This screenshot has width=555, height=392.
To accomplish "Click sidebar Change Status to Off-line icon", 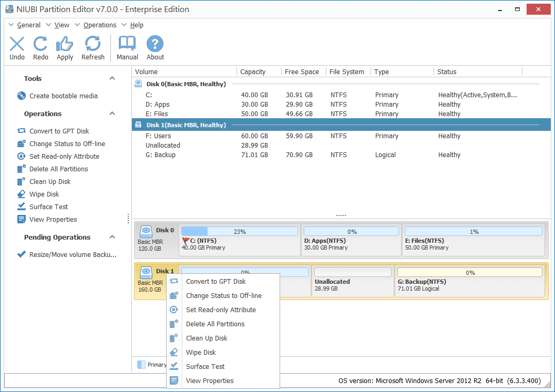I will 22,143.
